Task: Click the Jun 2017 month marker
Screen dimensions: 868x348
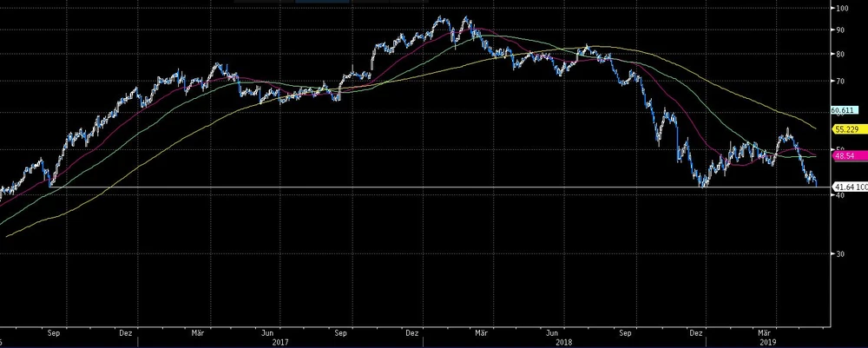Action: point(269,332)
